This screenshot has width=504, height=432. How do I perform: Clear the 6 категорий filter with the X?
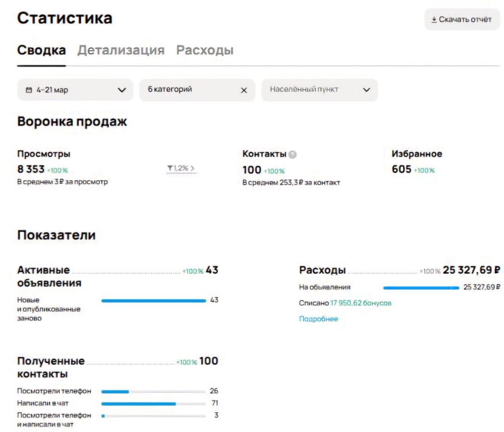244,90
